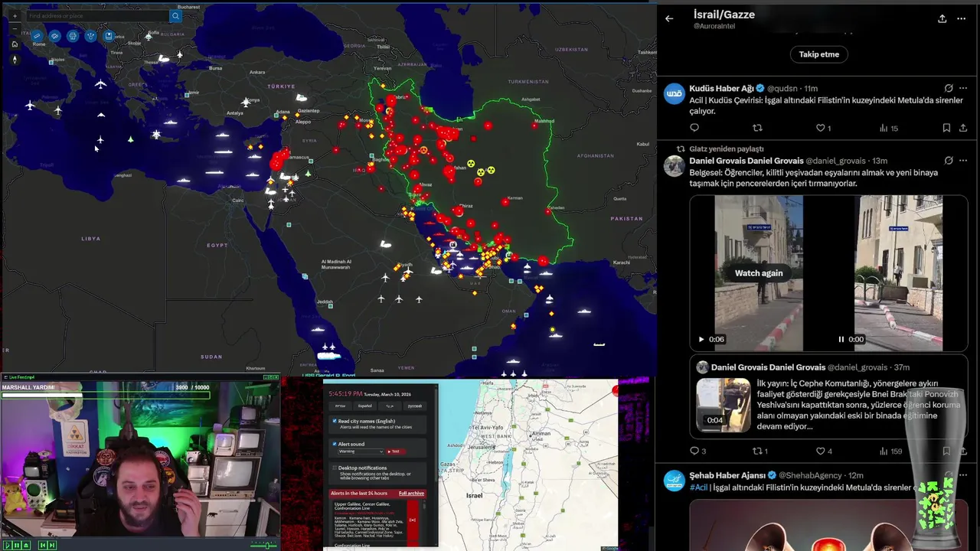The height and width of the screenshot is (551, 980).
Task: Open more options for İsrail/Gazze list
Action: coord(962,18)
